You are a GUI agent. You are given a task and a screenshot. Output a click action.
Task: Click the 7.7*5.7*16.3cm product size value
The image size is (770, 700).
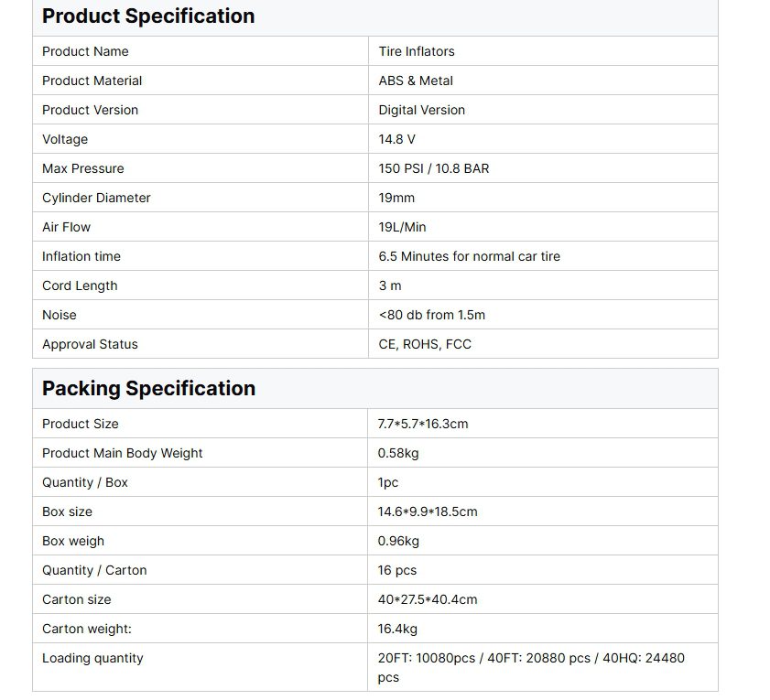tap(423, 424)
